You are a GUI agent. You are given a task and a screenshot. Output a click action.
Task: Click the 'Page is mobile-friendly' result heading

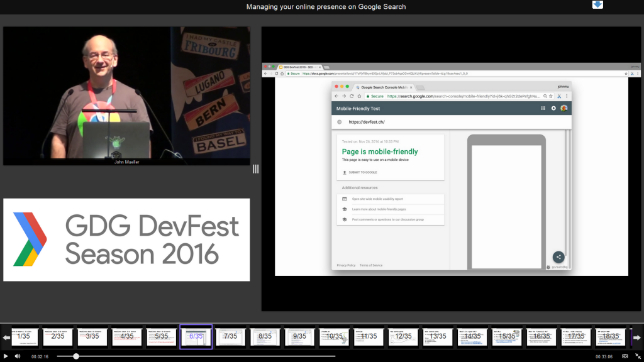[380, 151]
